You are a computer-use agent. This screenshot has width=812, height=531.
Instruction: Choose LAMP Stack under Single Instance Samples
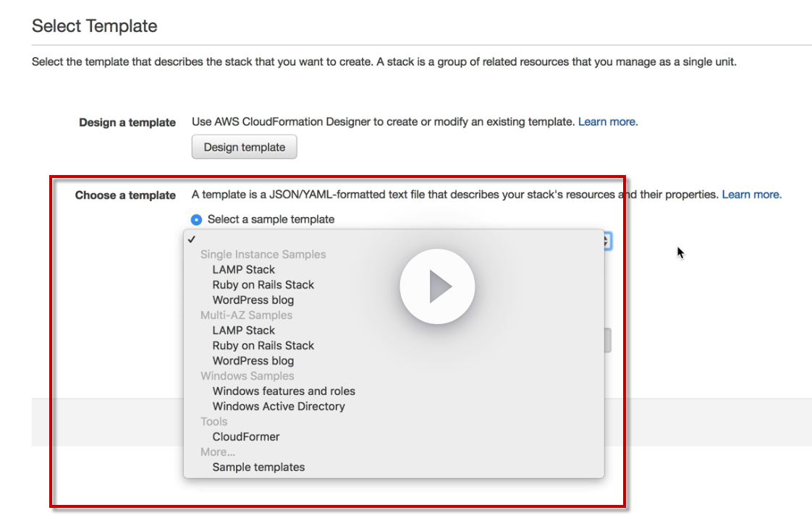pos(243,269)
